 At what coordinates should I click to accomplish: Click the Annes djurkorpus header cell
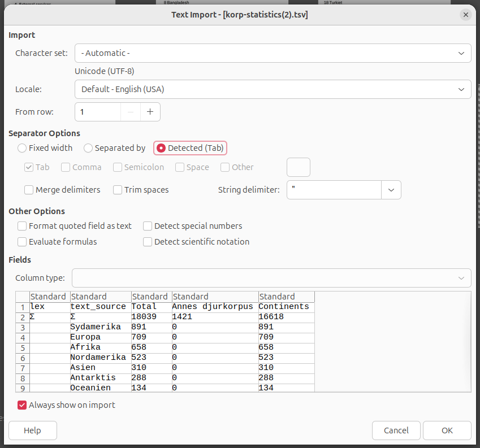(x=215, y=307)
